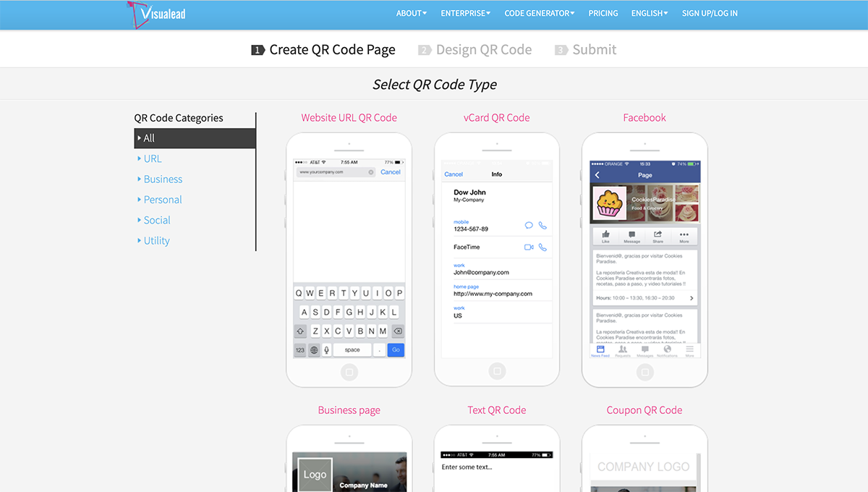Select the vCard QR Code phone preview
This screenshot has height=492, width=868.
[497, 259]
